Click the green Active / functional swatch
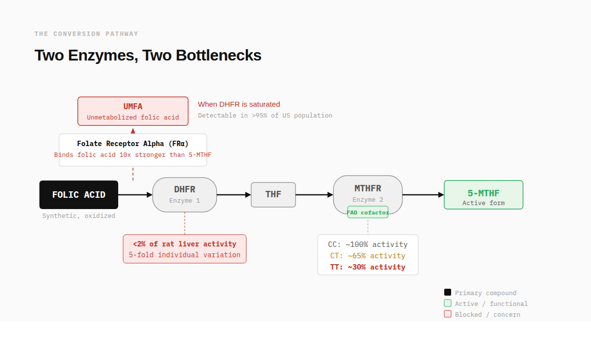The width and height of the screenshot is (591, 364). [448, 303]
